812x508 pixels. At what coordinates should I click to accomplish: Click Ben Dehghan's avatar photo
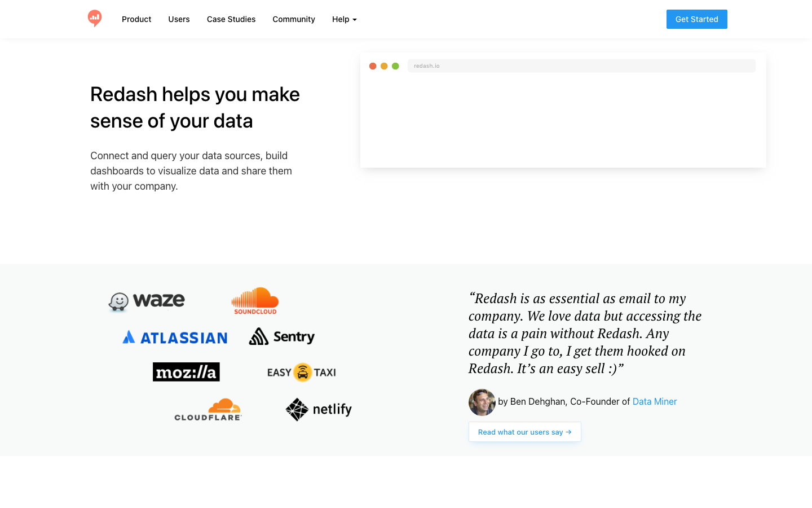pos(482,402)
